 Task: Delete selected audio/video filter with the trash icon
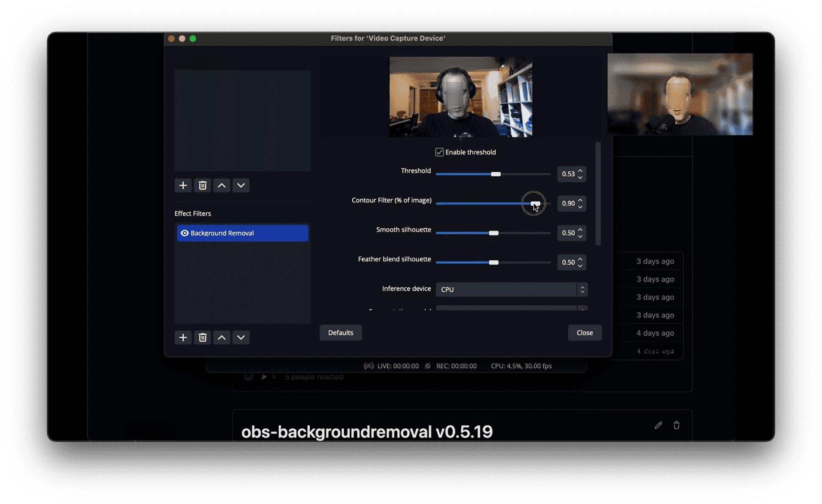click(203, 185)
